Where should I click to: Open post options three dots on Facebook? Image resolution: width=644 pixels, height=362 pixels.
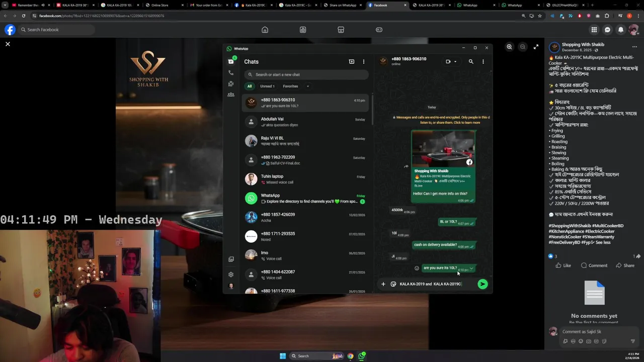pos(634,47)
